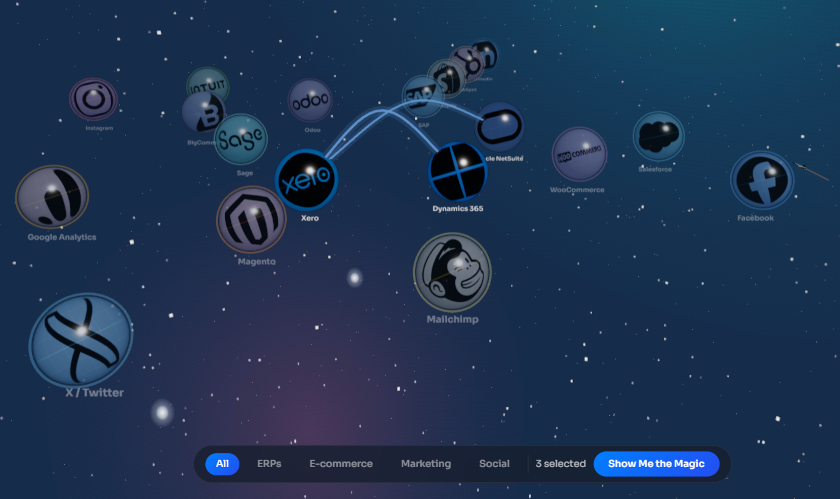Click the "X / Twitter" label text
Screen dimensions: 840x499
(x=94, y=392)
